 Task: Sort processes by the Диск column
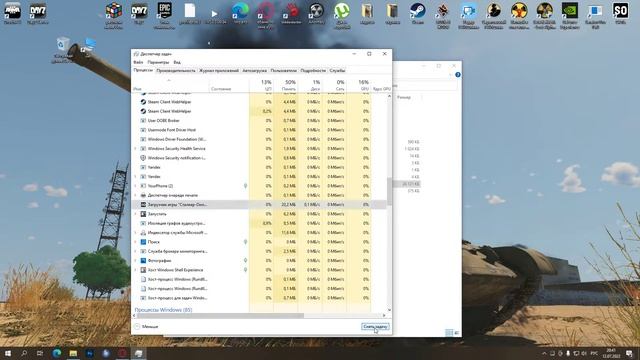(x=310, y=85)
